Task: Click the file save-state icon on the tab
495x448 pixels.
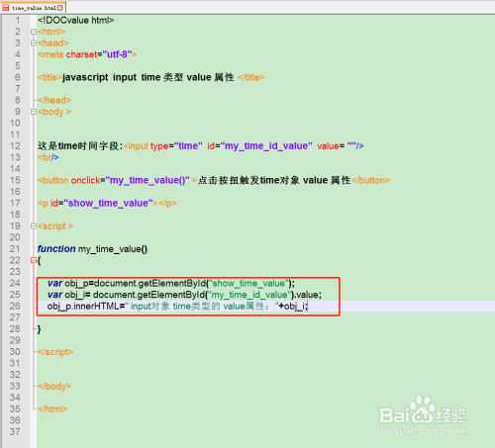Action: tap(6, 8)
